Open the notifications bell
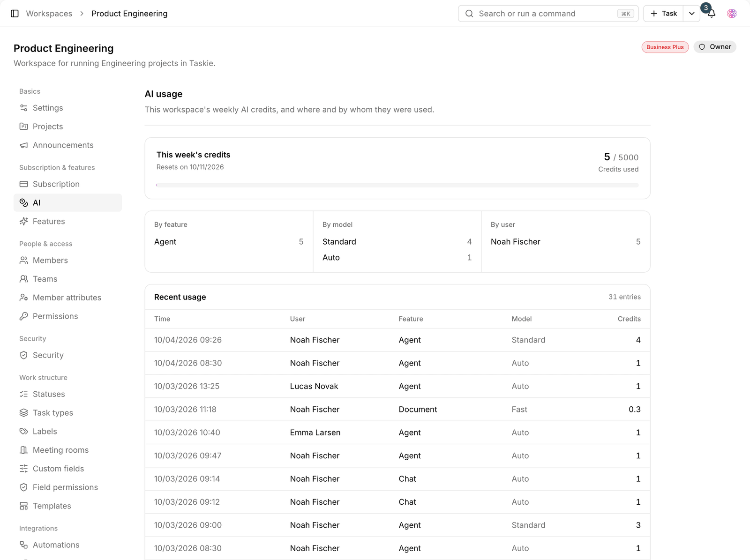Screen dimensions: 750x560 tap(711, 14)
